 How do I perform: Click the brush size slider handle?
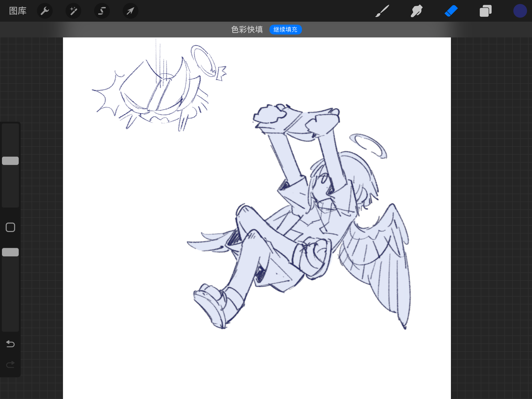10,161
